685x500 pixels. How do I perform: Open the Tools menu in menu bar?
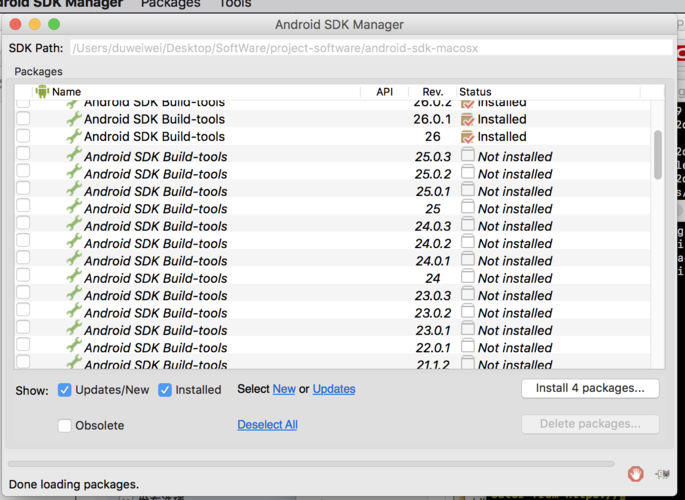pos(235,3)
